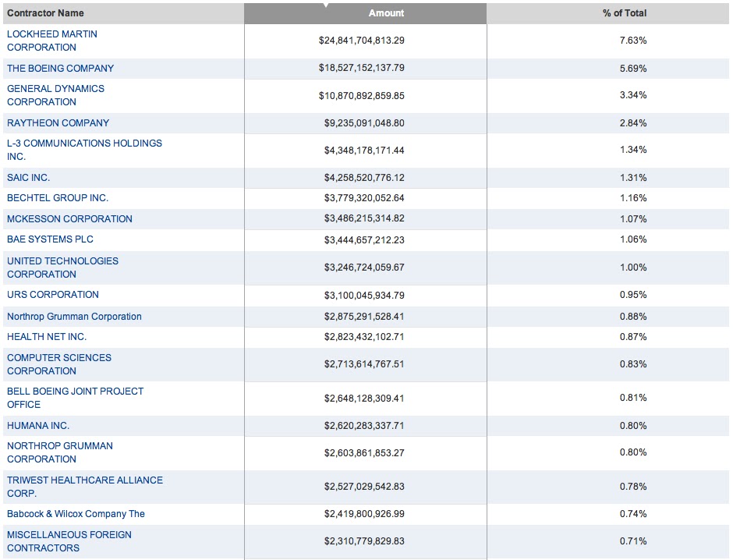
Task: Select Humana Inc. contractor link
Action: pos(38,426)
